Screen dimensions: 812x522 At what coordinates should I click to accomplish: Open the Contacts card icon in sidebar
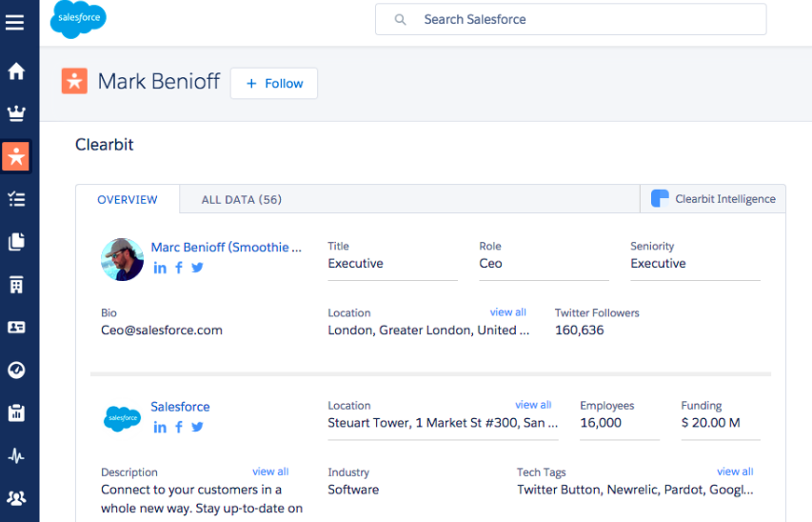point(16,327)
